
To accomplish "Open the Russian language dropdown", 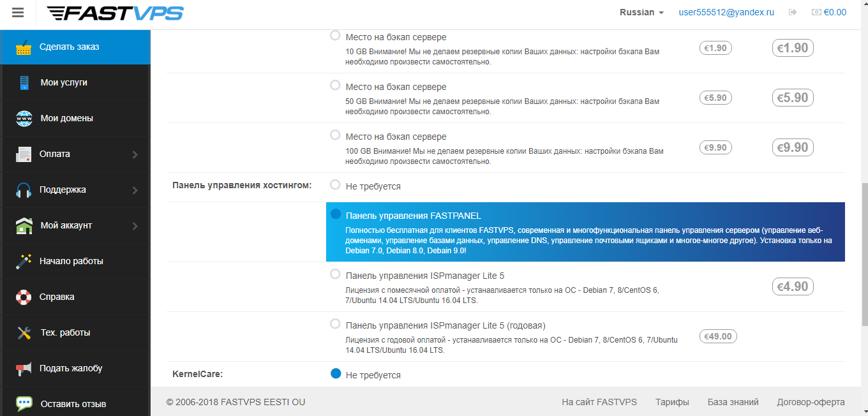I will [x=641, y=12].
